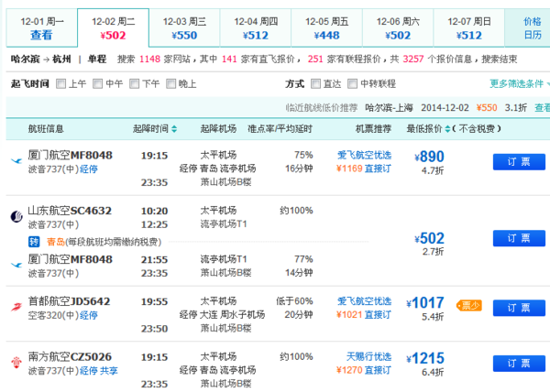
Task: Click the ¥1017 price of JD5642
Action: [x=425, y=302]
